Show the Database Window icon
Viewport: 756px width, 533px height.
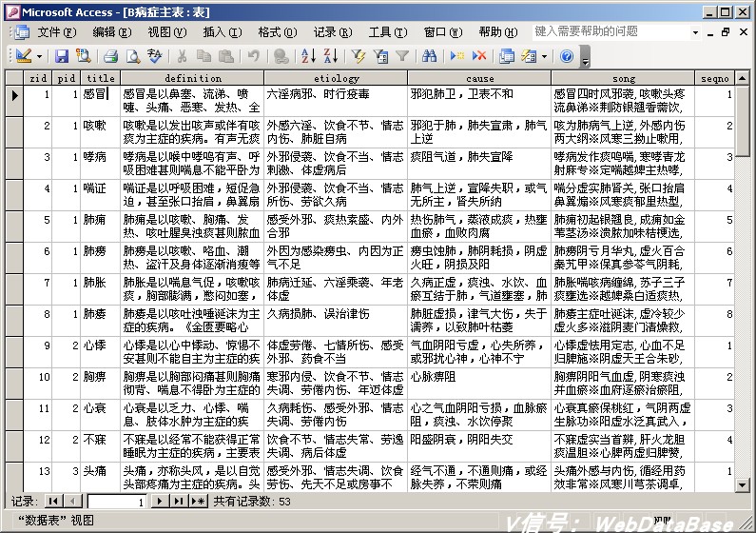pyautogui.click(x=506, y=56)
